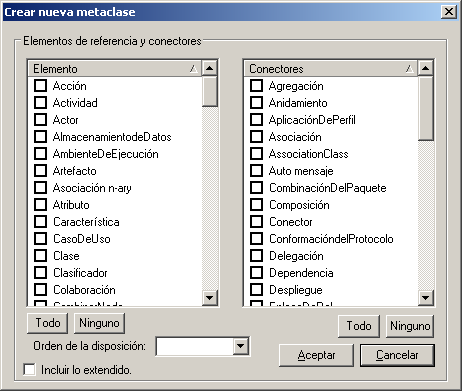The width and height of the screenshot is (462, 391).
Task: Check the Despliegue checkbox
Action: (256, 290)
